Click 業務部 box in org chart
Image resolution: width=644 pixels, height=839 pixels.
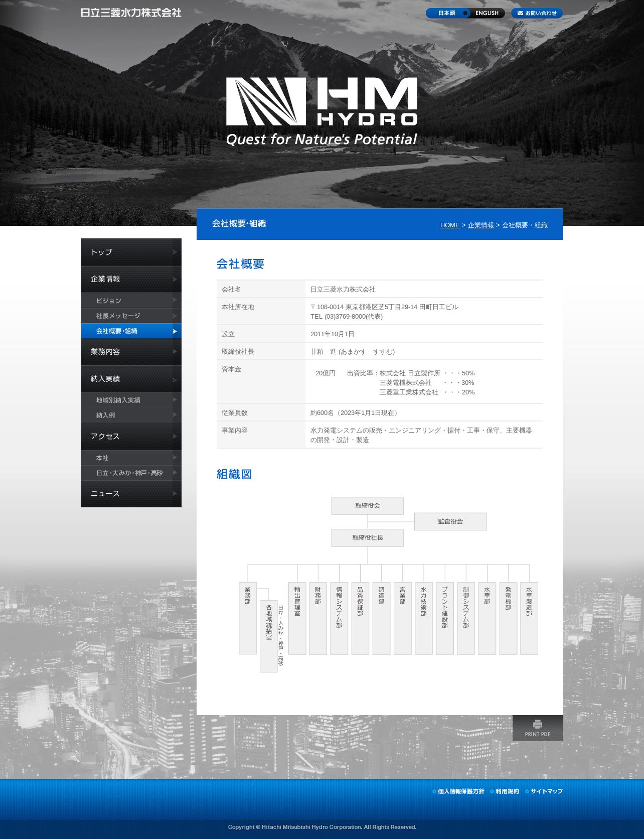tap(248, 618)
